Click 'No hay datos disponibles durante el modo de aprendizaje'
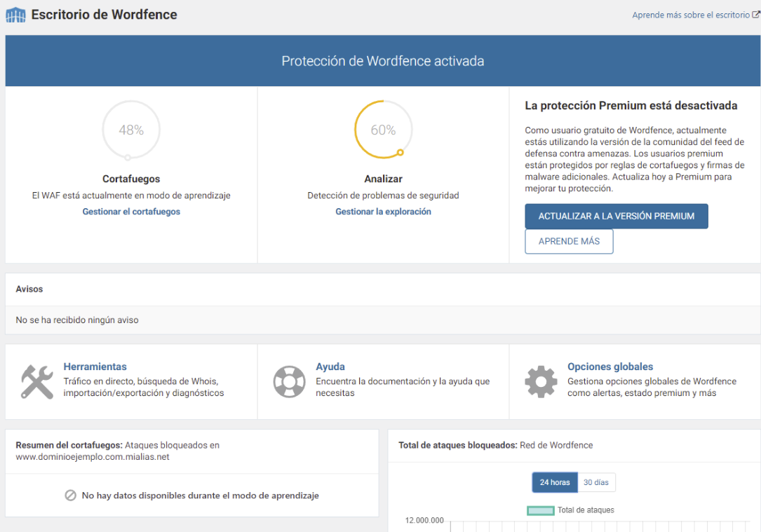 (x=201, y=496)
